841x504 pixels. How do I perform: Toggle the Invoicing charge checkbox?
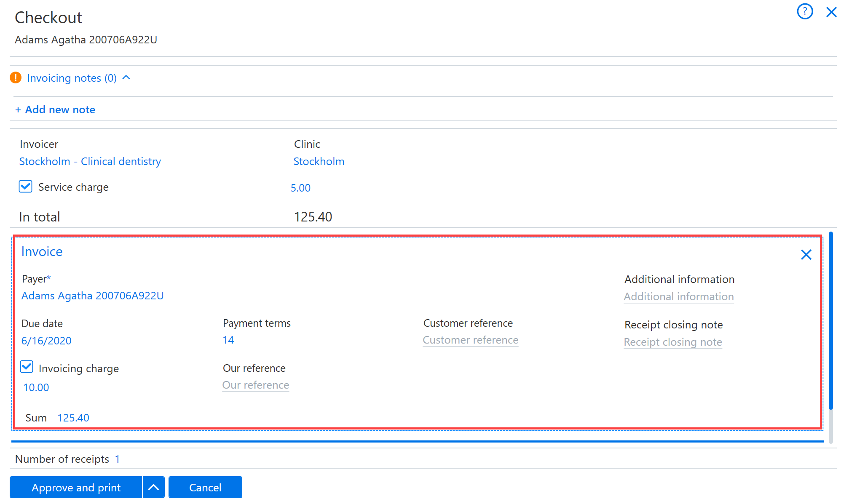(x=27, y=367)
